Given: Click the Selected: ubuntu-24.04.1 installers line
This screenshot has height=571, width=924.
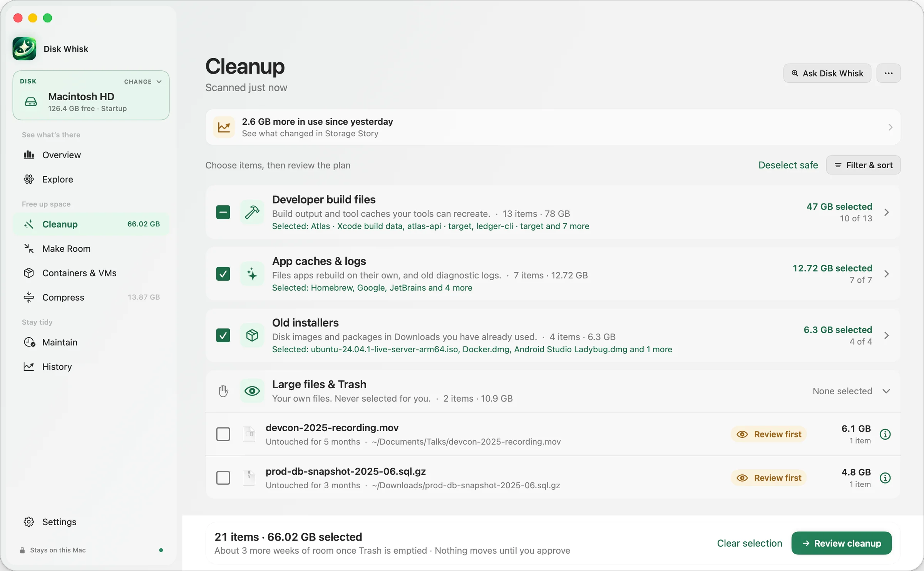Looking at the screenshot, I should click(472, 349).
